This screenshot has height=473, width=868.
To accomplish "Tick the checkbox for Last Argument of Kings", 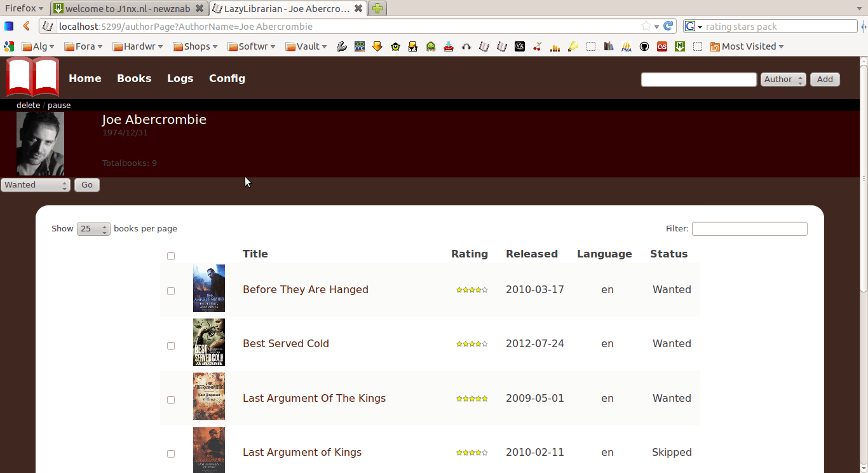I will click(171, 454).
